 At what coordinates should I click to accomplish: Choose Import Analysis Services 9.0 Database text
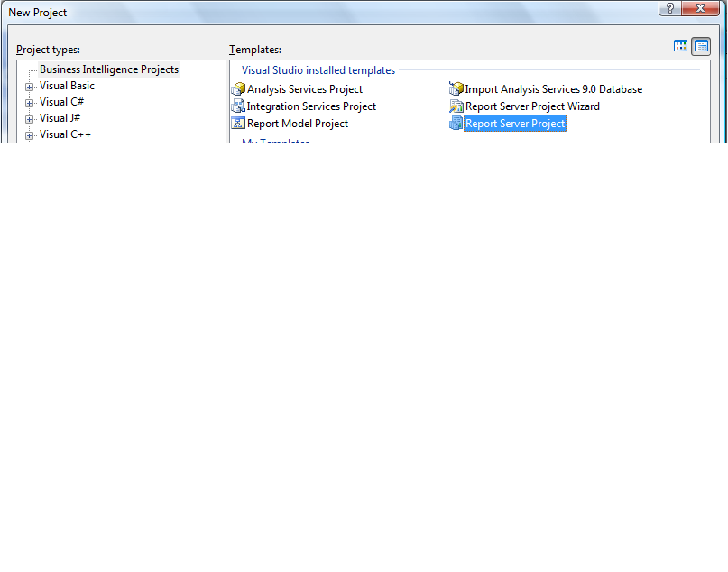(x=553, y=89)
